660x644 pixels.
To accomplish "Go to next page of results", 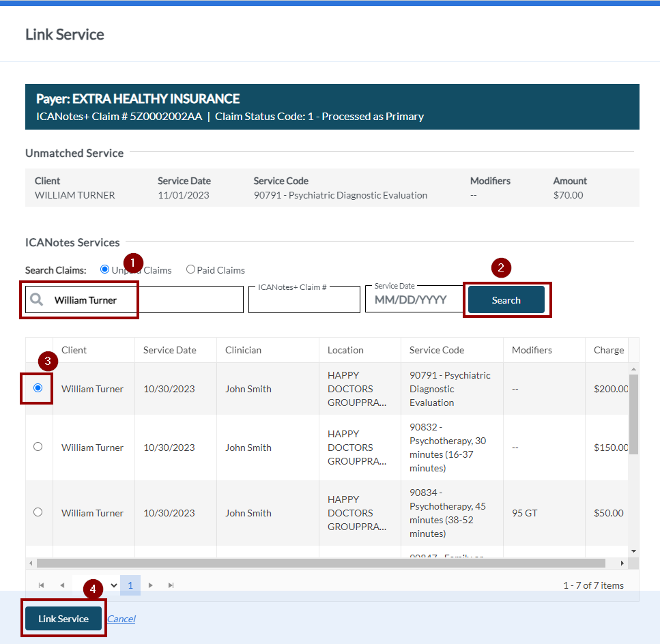I will point(151,585).
